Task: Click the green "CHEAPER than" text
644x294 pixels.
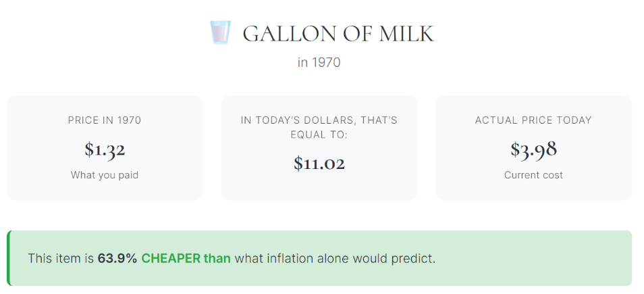Action: pos(186,258)
